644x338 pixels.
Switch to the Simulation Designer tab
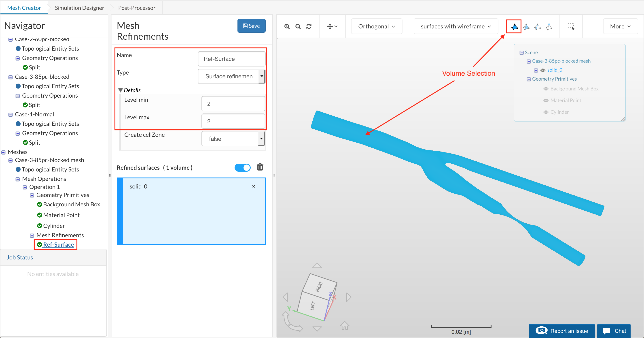[x=79, y=8]
